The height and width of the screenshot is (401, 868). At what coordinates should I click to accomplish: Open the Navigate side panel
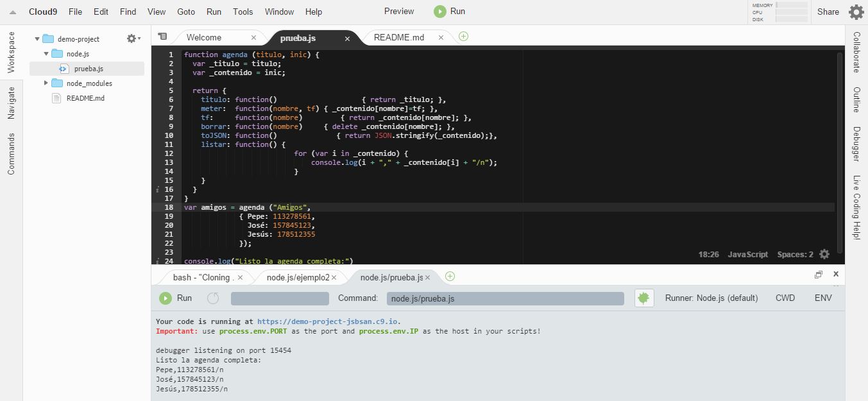tap(11, 103)
